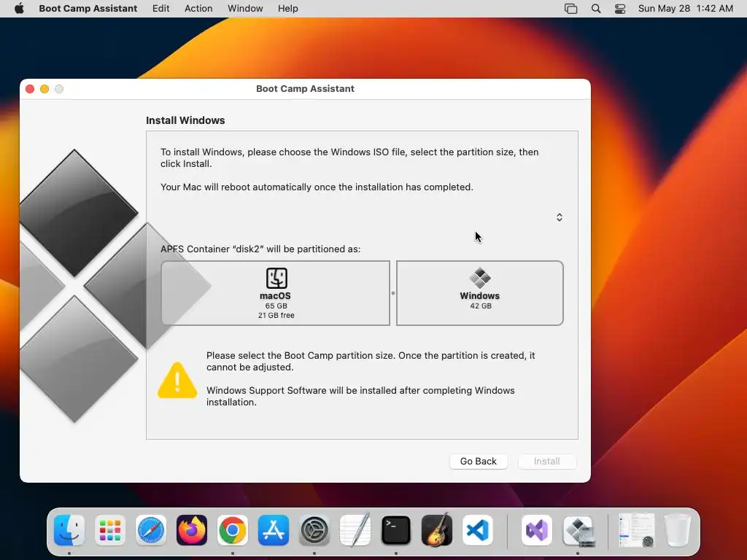
Task: Open the Trash from the Dock
Action: click(678, 530)
